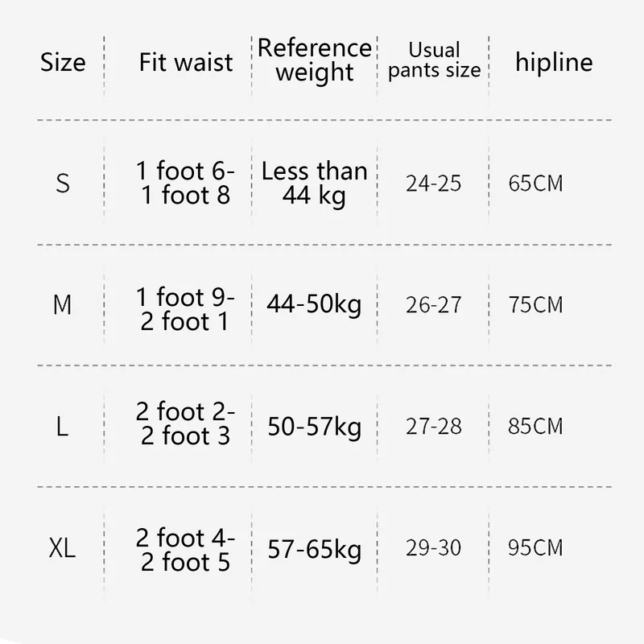Click the 29-30 pants size cell
Viewport: 644px width, 644px height.
(435, 549)
